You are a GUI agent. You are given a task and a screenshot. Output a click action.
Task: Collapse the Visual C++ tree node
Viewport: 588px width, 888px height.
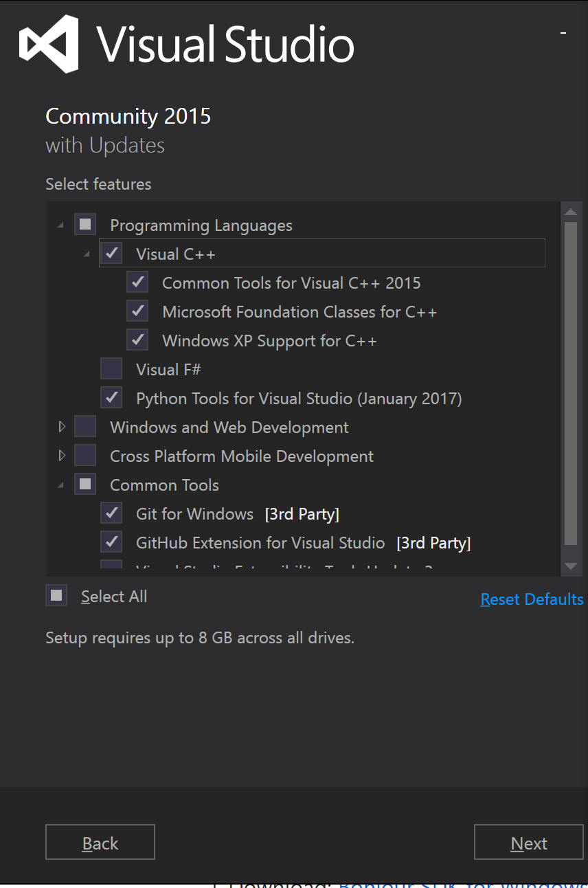point(87,254)
